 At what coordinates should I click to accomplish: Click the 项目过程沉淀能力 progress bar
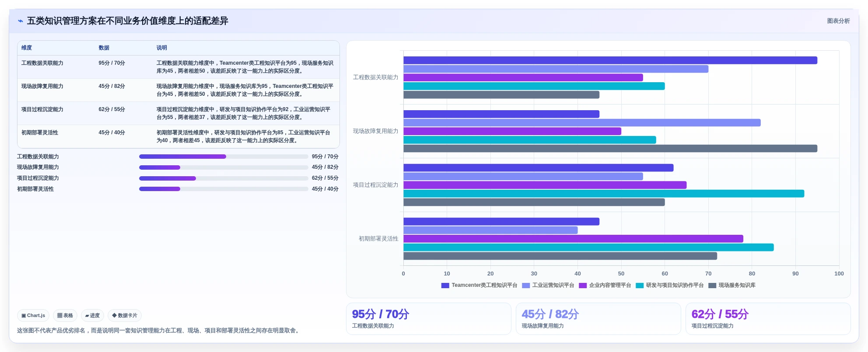pyautogui.click(x=224, y=178)
